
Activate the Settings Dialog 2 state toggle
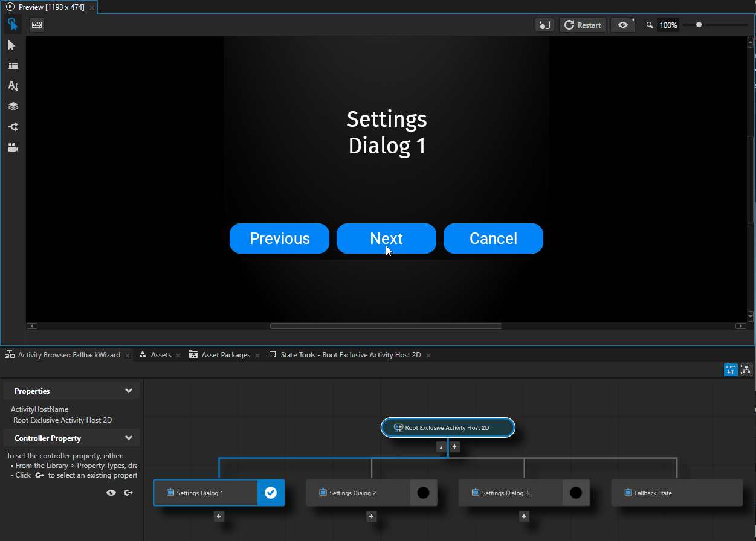424,493
